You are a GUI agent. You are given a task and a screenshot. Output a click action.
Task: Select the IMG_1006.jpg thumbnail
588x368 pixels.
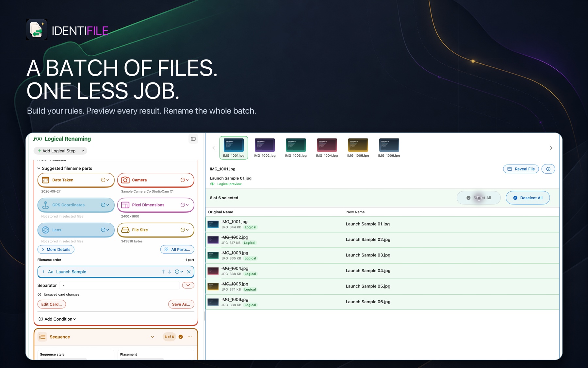point(389,148)
